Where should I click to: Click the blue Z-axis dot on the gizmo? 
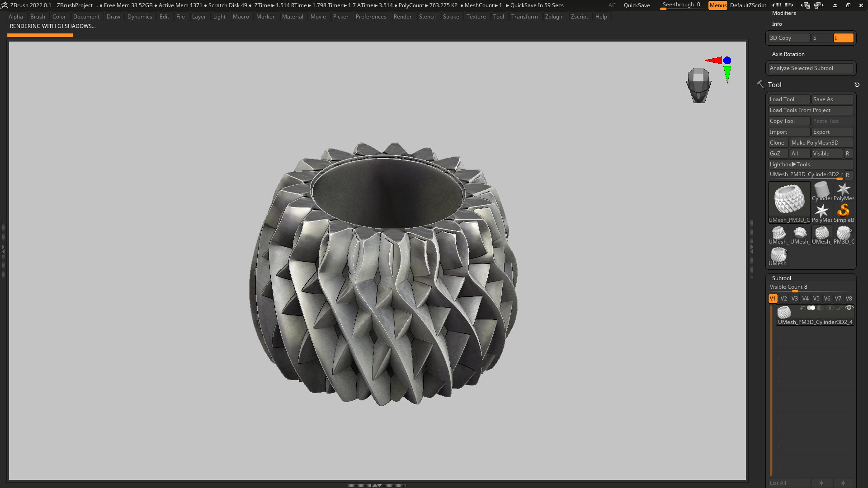pos(727,61)
